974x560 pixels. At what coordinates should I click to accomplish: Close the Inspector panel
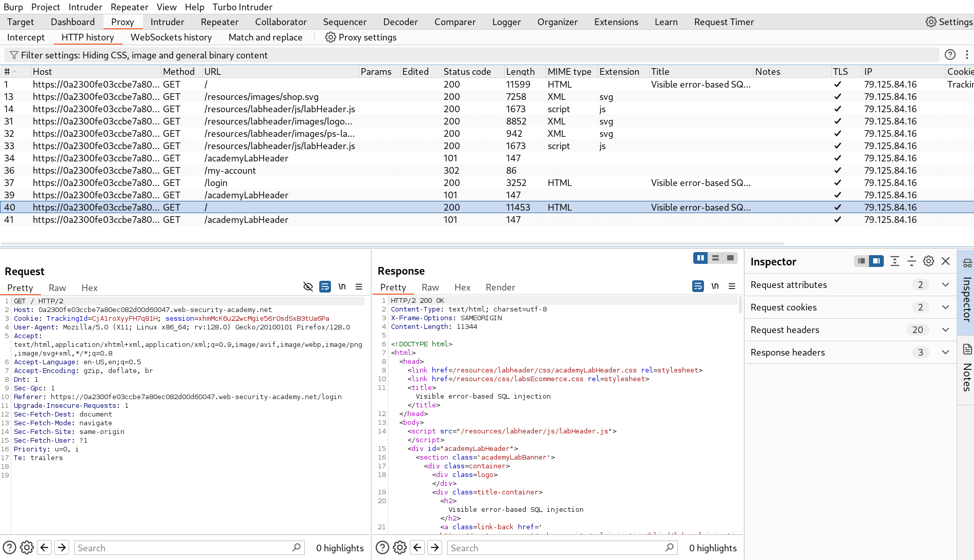946,261
